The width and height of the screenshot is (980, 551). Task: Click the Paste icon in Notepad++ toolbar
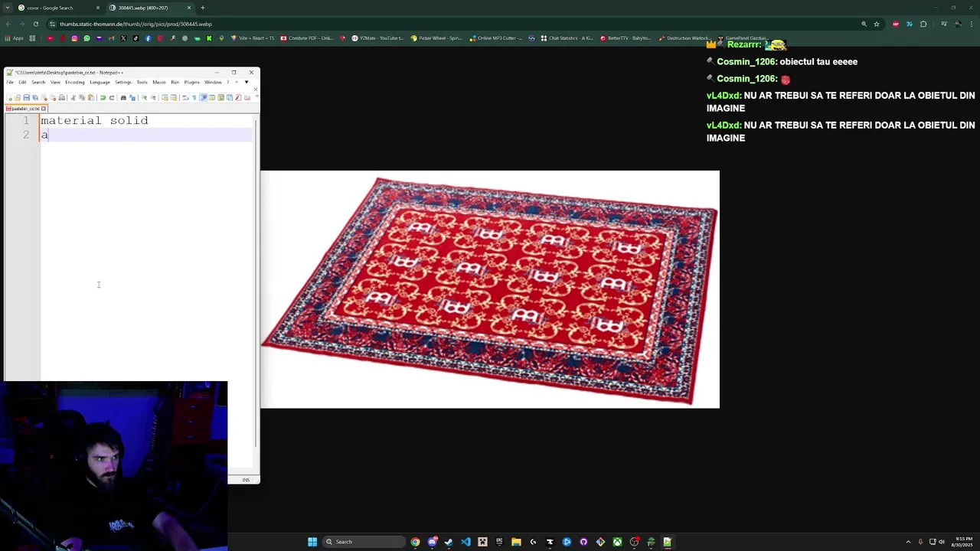(x=91, y=97)
